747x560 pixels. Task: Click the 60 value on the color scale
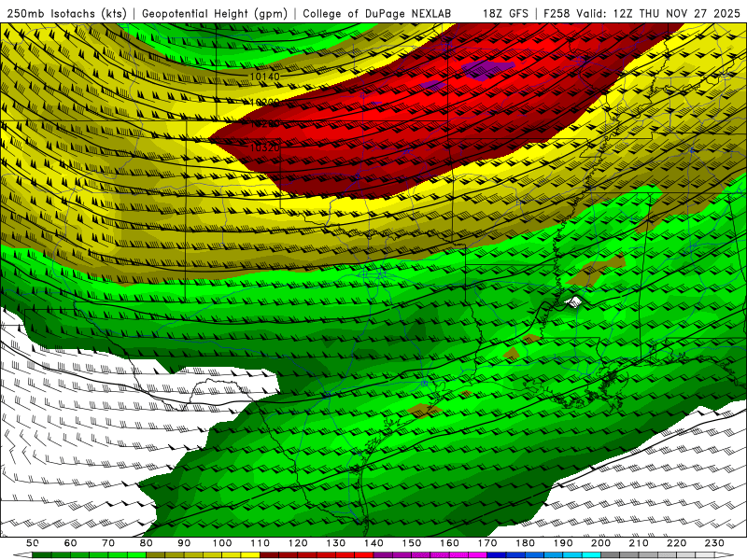(70, 543)
